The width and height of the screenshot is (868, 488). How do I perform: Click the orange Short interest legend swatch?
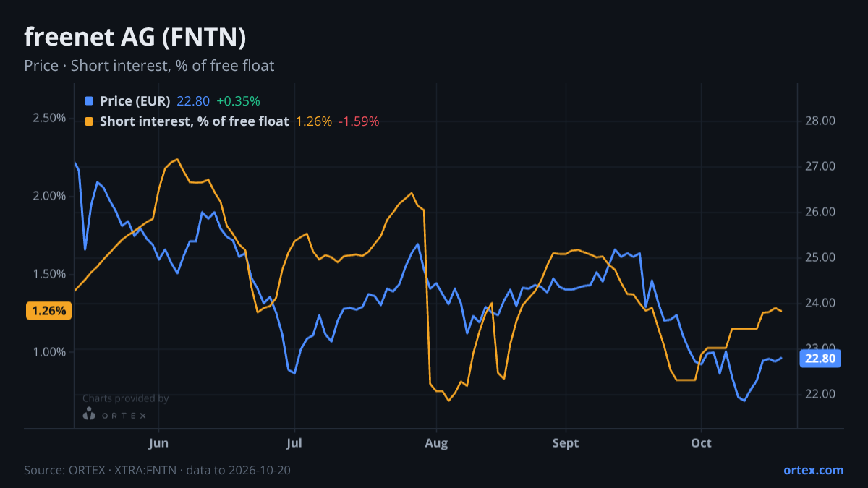[89, 121]
